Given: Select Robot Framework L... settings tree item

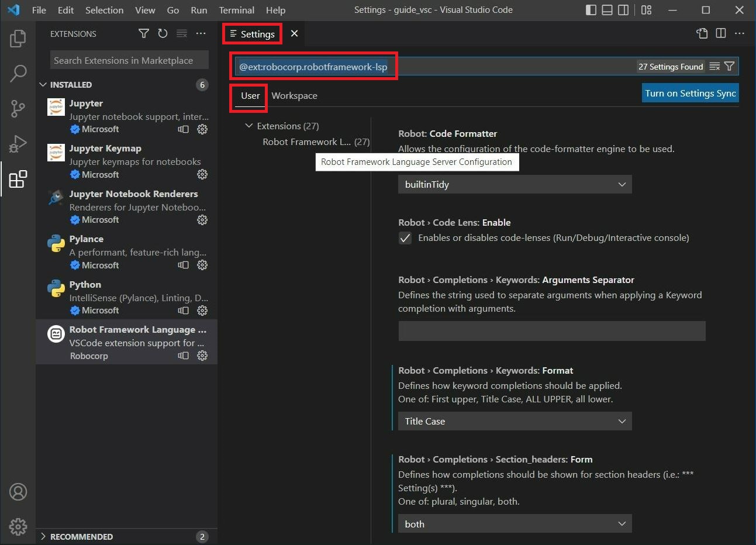Looking at the screenshot, I should point(316,142).
